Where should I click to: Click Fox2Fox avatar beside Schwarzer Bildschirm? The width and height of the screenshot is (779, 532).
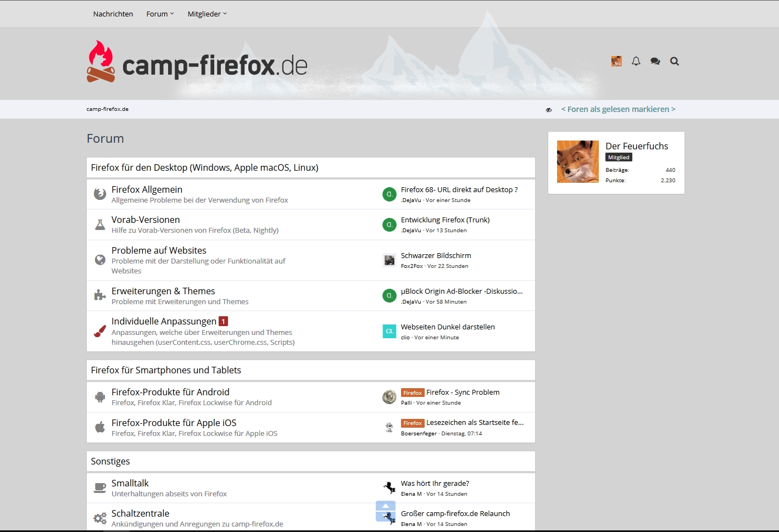click(389, 260)
